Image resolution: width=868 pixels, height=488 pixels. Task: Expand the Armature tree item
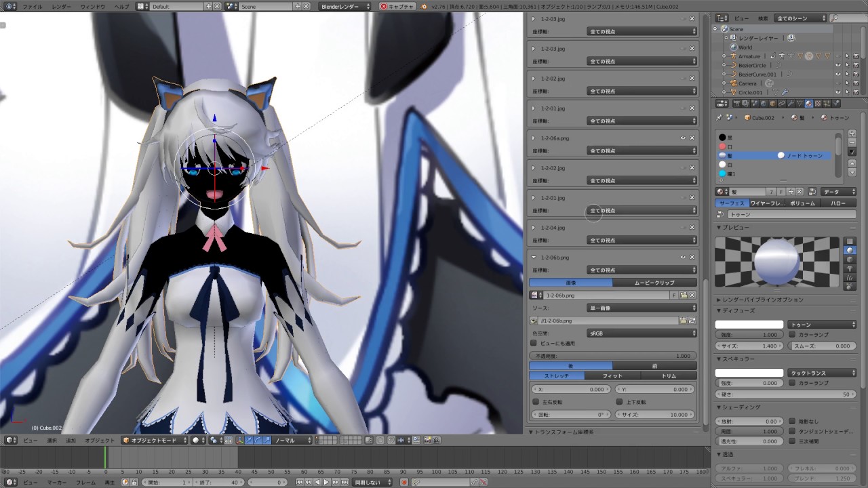tap(724, 56)
